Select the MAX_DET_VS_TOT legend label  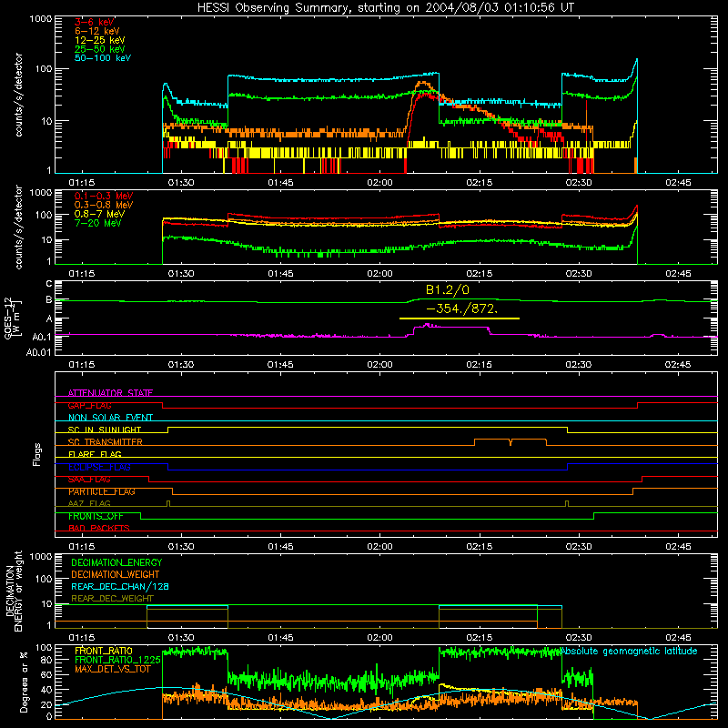[113, 669]
